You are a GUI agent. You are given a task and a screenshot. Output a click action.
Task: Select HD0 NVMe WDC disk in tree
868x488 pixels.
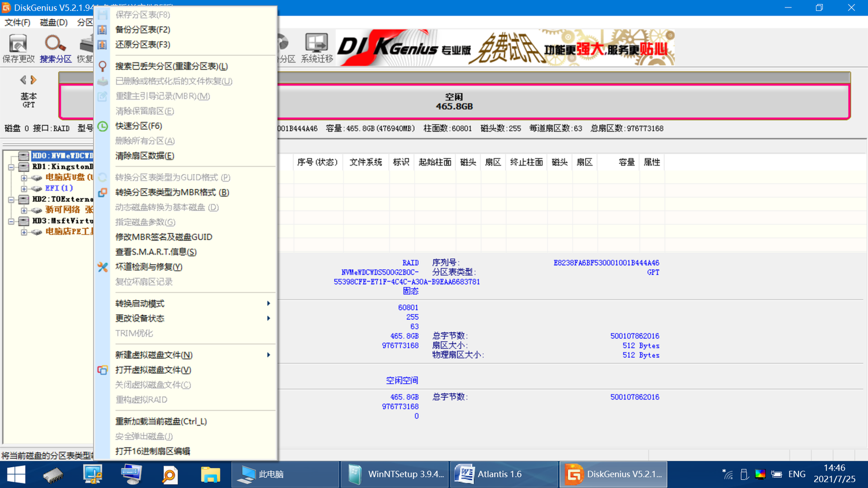coord(62,156)
